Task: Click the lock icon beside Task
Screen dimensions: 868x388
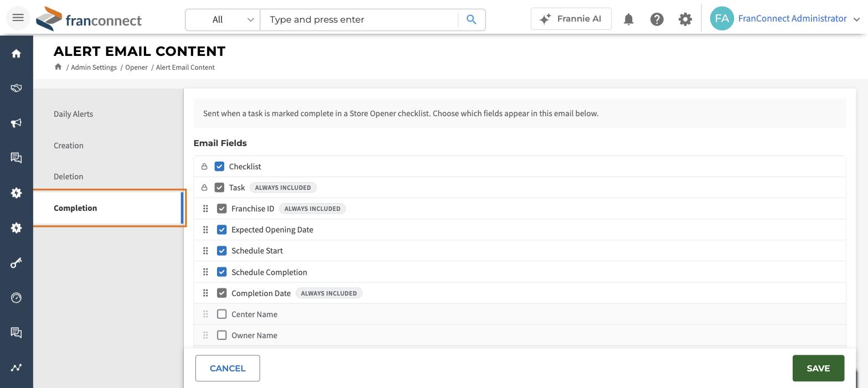Action: coord(204,188)
